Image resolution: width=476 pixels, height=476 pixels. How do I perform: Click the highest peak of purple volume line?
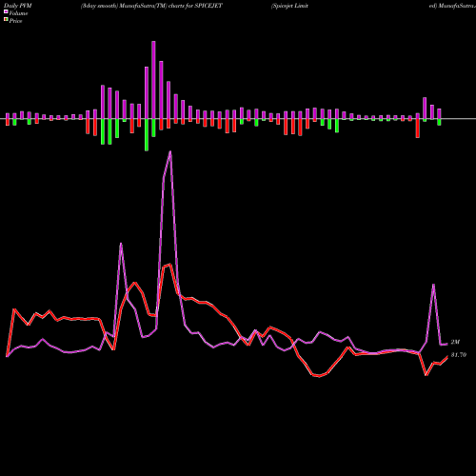tap(170, 151)
